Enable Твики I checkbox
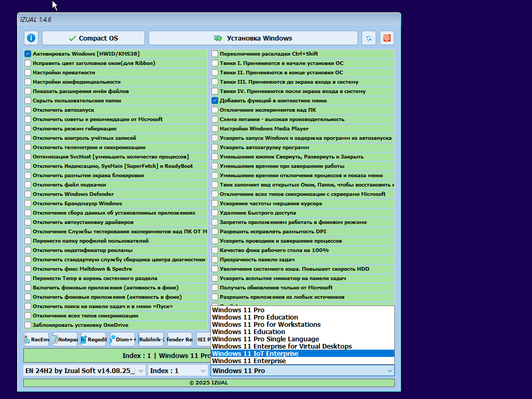 215,63
